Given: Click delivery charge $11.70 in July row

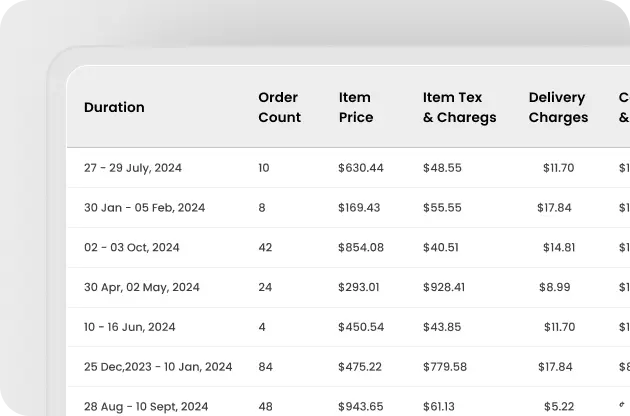Looking at the screenshot, I should click(558, 168).
